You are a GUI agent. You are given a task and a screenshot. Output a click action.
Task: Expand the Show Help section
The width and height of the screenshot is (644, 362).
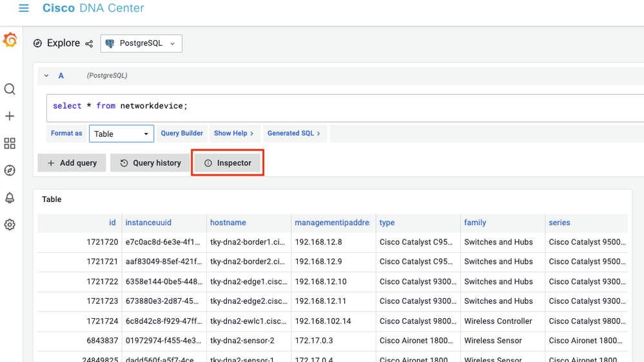pyautogui.click(x=234, y=134)
